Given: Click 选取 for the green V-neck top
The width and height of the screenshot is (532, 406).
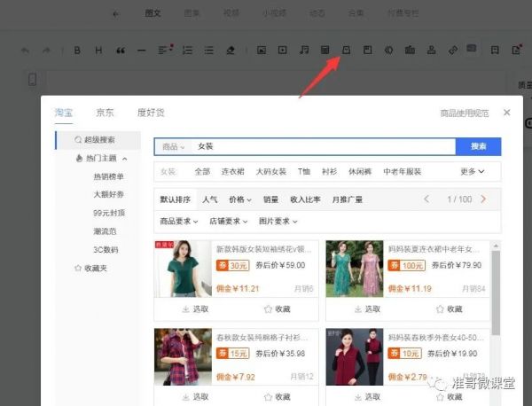Looking at the screenshot, I should [195, 309].
